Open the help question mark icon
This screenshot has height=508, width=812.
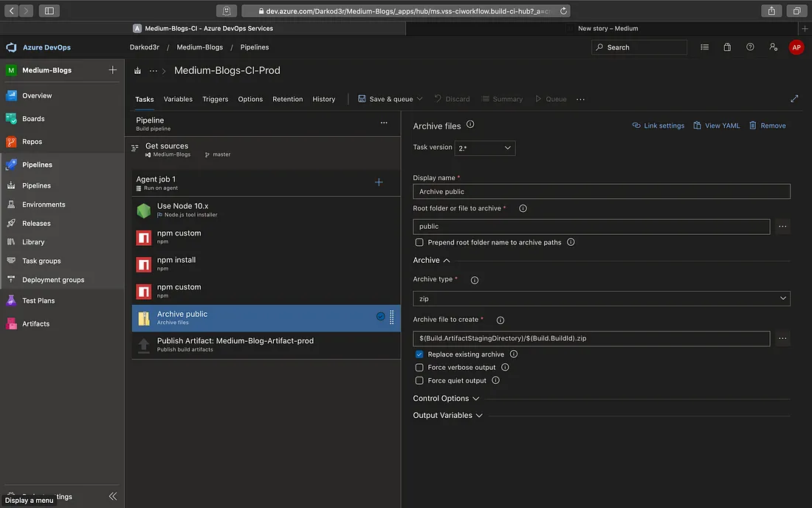pyautogui.click(x=750, y=47)
